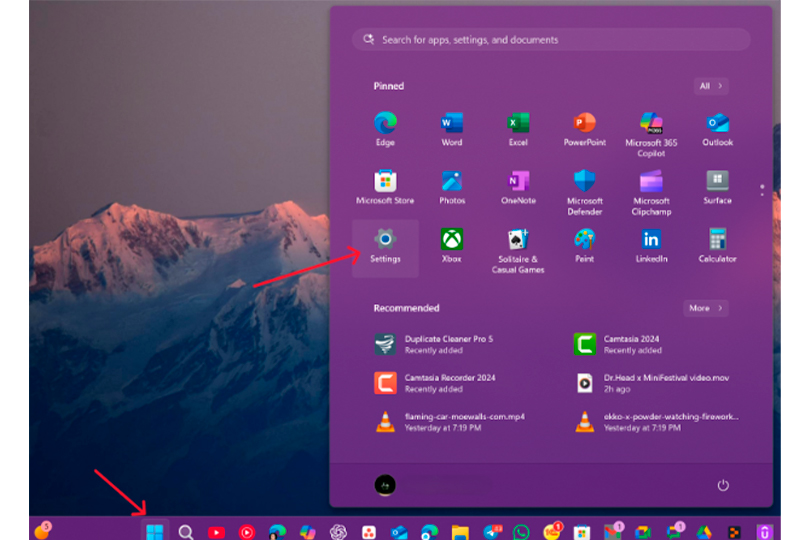Open PowerPoint pinned app
Screen dimensions: 810x540
(584, 127)
